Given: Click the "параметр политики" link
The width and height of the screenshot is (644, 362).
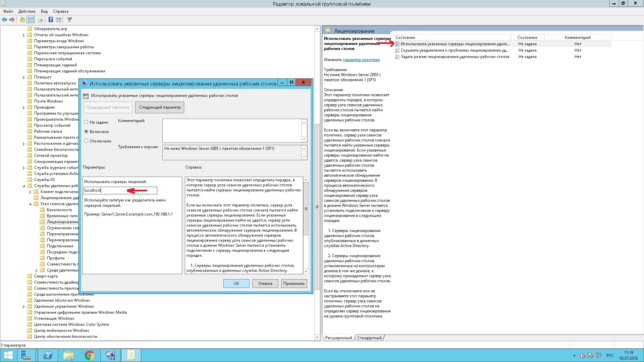Looking at the screenshot, I should click(x=361, y=60).
